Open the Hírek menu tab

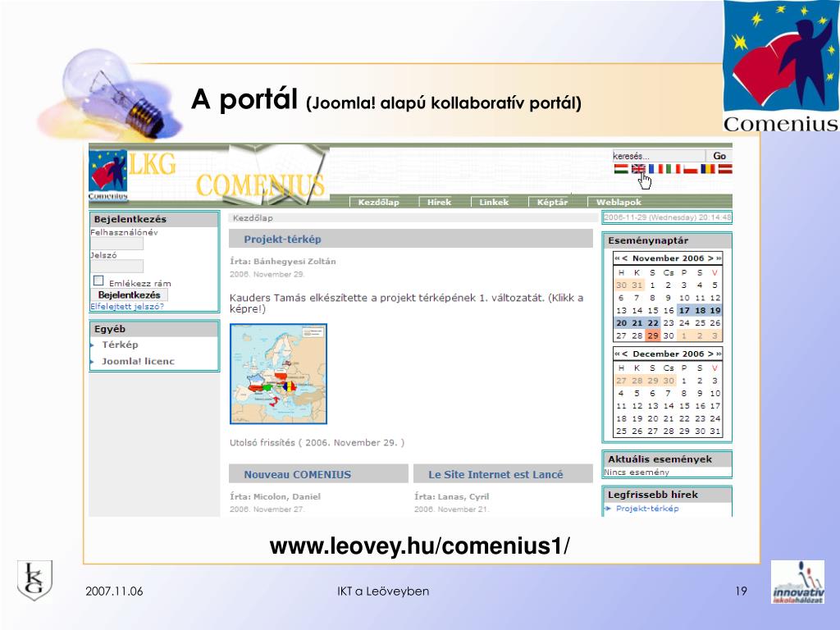pos(440,202)
